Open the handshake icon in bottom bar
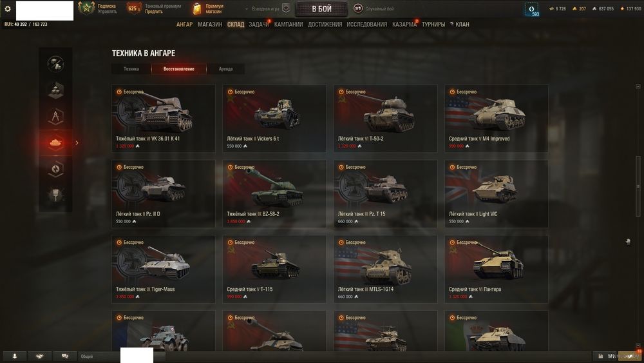 pos(40,356)
